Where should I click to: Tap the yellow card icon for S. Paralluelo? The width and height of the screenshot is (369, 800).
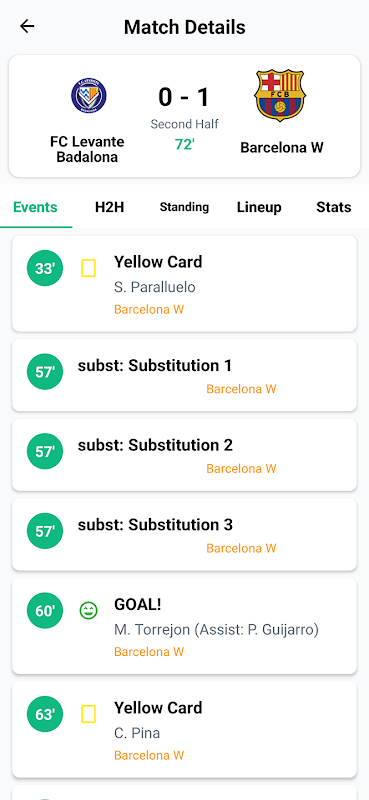point(88,268)
